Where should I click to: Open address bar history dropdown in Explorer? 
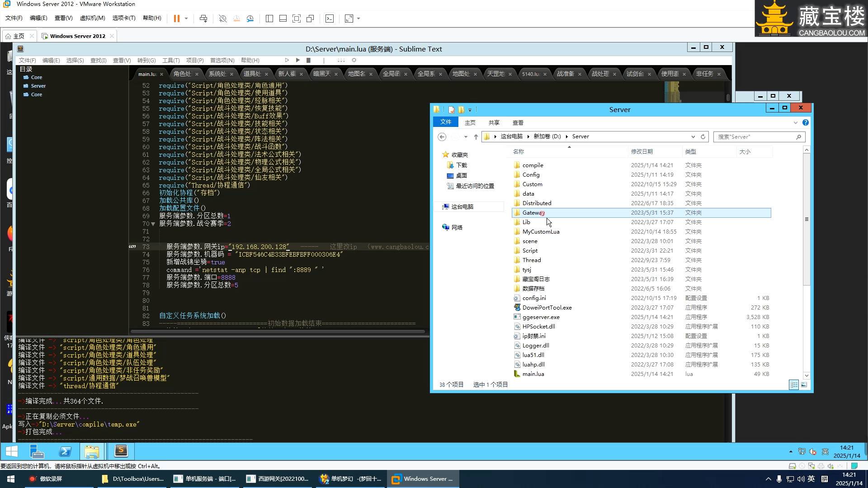click(x=693, y=136)
